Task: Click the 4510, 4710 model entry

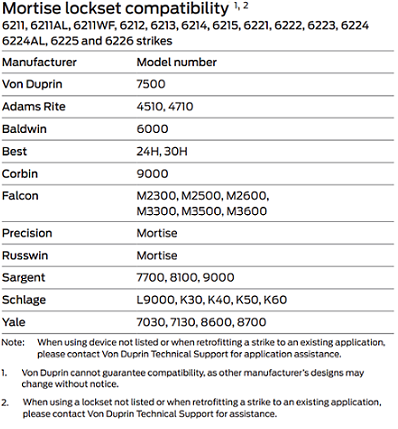Action: 165,107
